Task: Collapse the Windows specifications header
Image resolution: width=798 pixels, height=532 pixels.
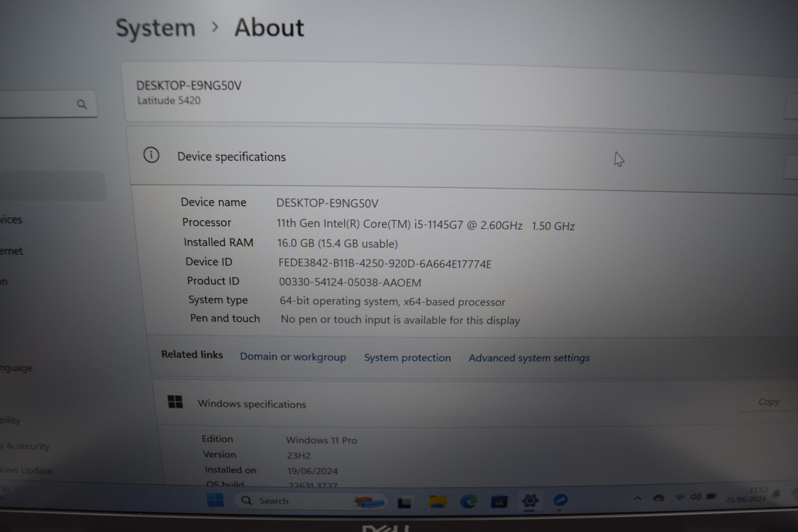Action: pyautogui.click(x=475, y=403)
